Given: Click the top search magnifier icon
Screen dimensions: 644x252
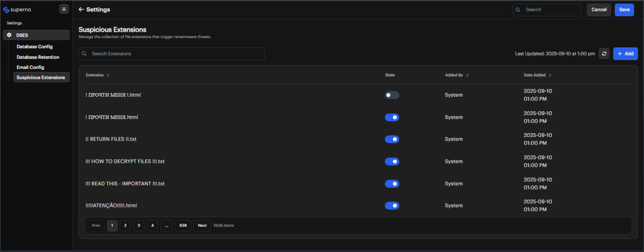Looking at the screenshot, I should pos(518,10).
